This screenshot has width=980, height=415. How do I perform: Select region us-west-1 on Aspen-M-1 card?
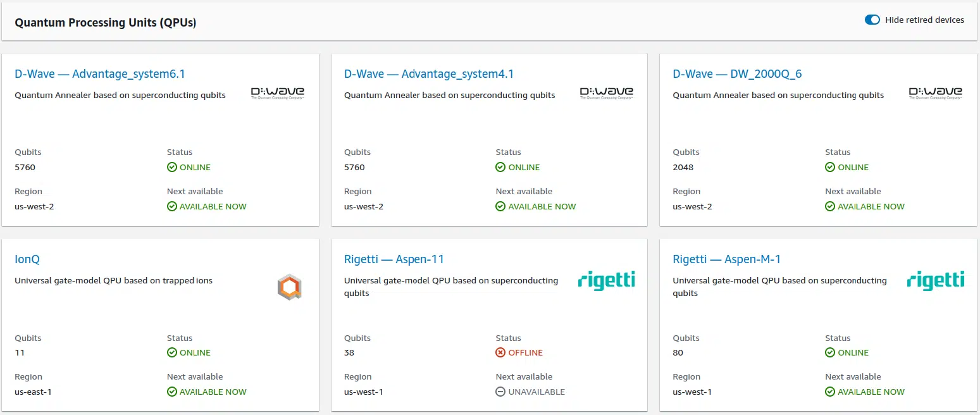pyautogui.click(x=692, y=392)
